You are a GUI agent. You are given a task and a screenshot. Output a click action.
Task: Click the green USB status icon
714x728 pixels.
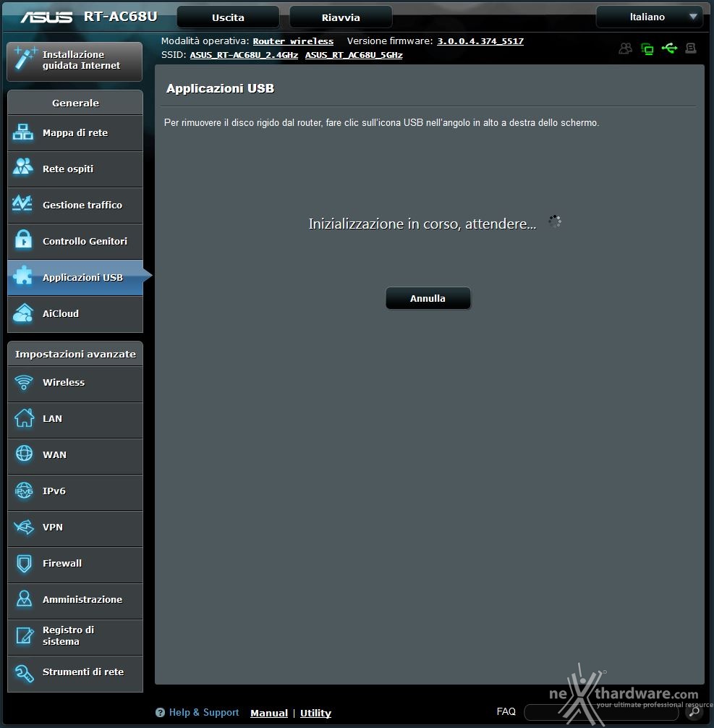pos(669,48)
